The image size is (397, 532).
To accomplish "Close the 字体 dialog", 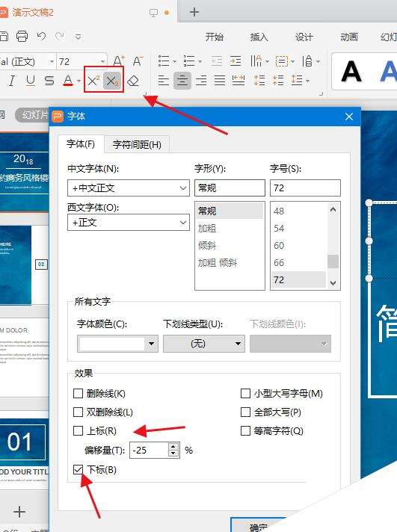I will [348, 117].
